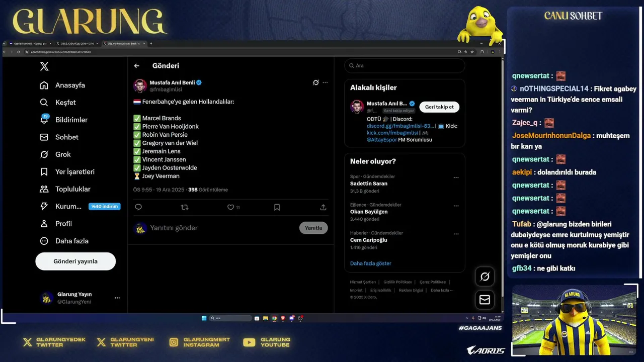Go to Anasayfa in the sidebar
644x362 pixels.
pos(63,85)
